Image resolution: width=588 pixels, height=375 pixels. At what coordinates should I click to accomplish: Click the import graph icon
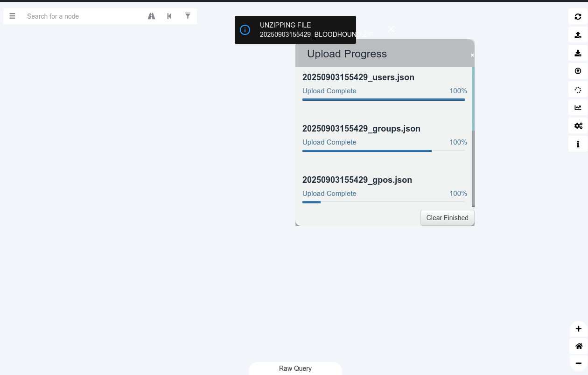click(x=578, y=53)
